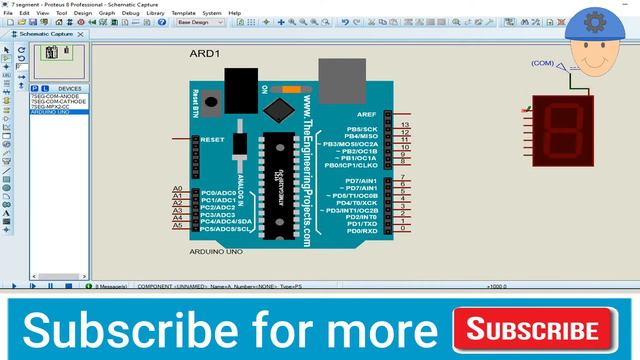Open the Help menu
This screenshot has width=640, height=360.
point(234,13)
